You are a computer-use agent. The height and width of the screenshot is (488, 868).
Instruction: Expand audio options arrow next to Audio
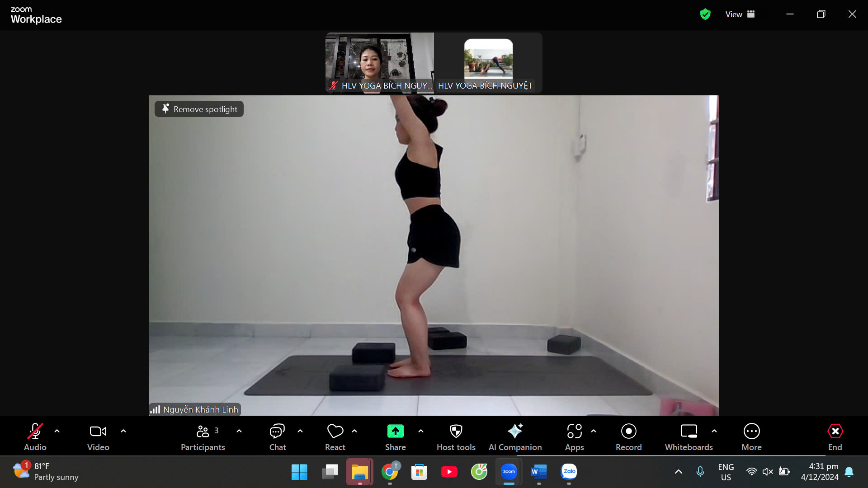coord(57,431)
